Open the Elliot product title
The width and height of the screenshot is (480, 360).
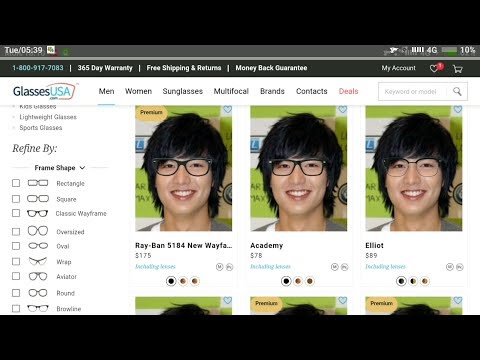(374, 246)
